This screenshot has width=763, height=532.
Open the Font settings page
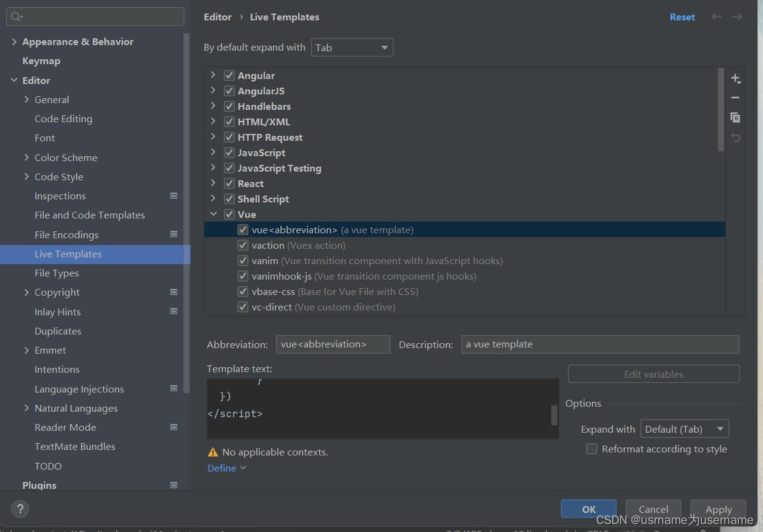[44, 138]
